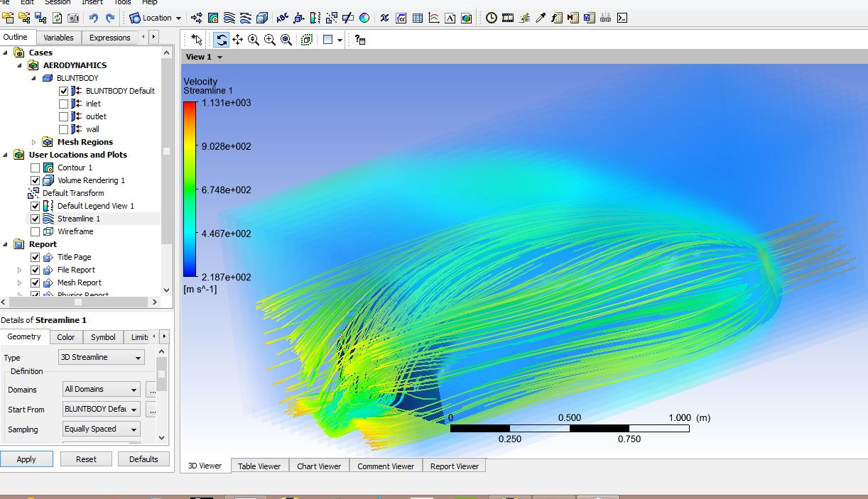Open the Animation film-strip icon
Image resolution: width=868 pixels, height=499 pixels.
(507, 18)
